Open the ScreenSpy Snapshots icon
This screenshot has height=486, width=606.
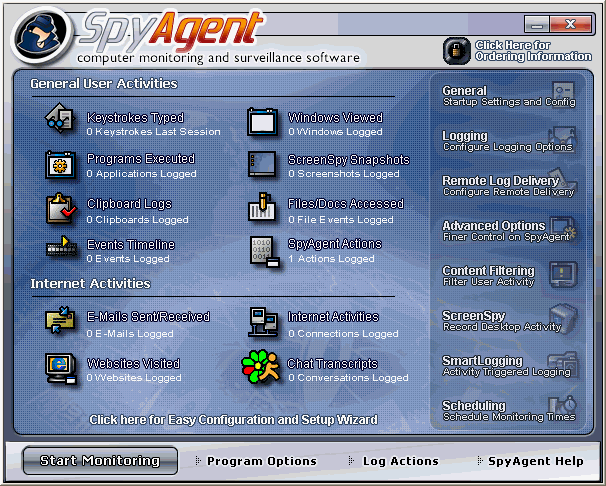pos(262,165)
